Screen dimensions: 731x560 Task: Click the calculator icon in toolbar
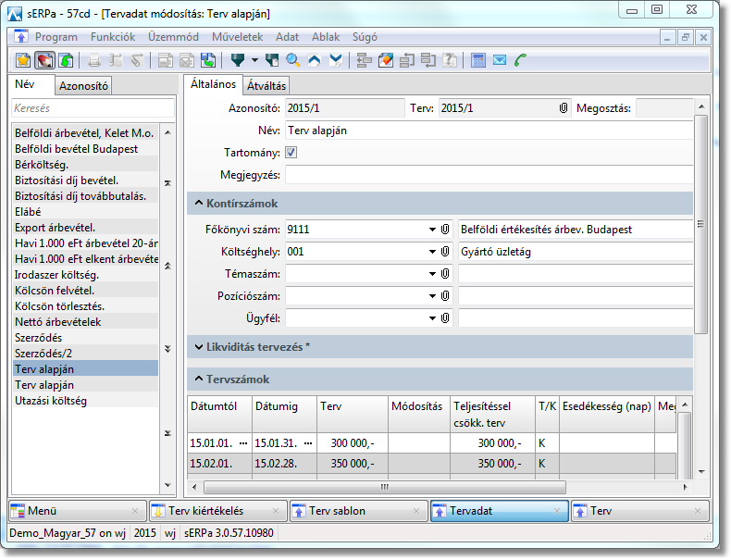click(x=478, y=61)
